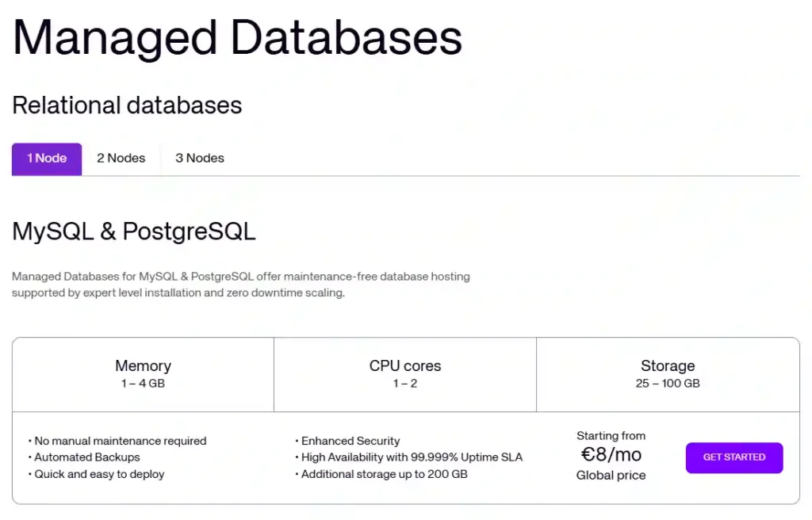Select the Automated Backups bullet item
The height and width of the screenshot is (520, 812).
pos(86,457)
